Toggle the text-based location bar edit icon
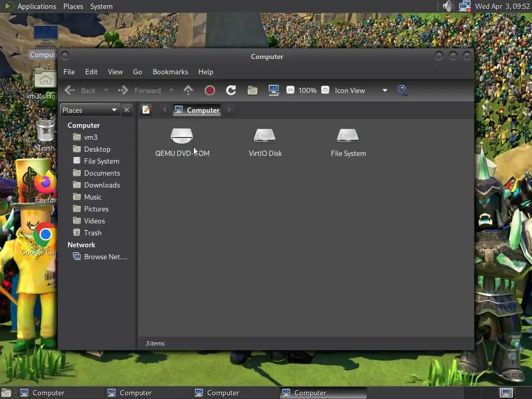 [x=146, y=110]
